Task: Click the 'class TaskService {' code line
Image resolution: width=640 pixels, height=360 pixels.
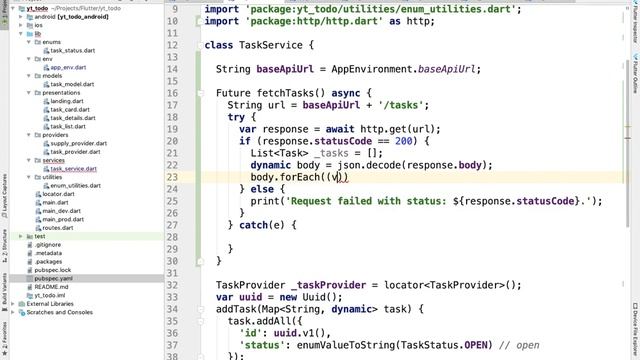Action: 259,45
